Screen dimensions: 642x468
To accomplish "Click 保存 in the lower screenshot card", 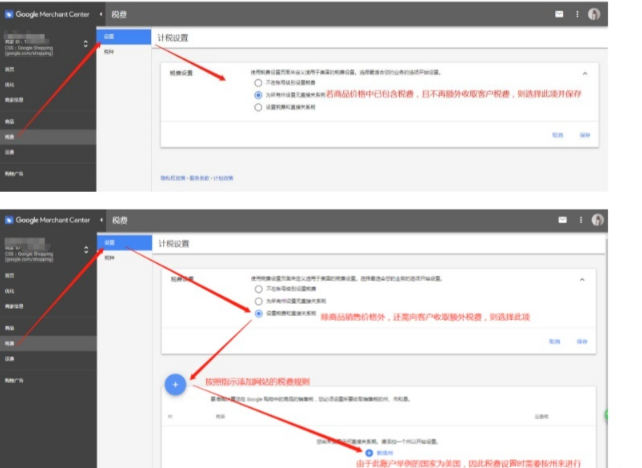I will (x=582, y=341).
